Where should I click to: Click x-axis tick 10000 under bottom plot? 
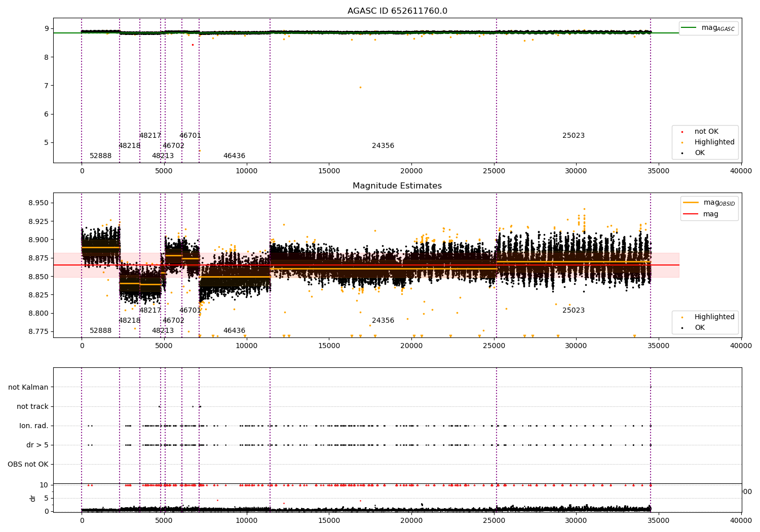coord(246,521)
